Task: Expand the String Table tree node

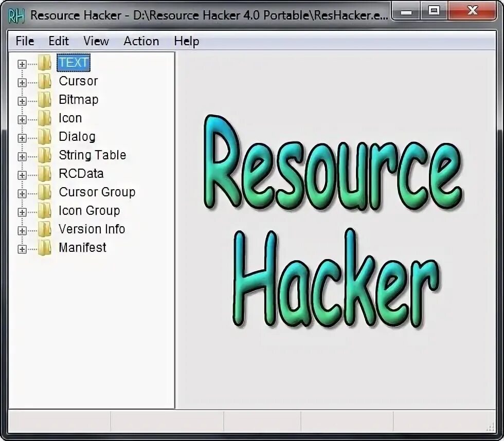Action: (x=22, y=157)
